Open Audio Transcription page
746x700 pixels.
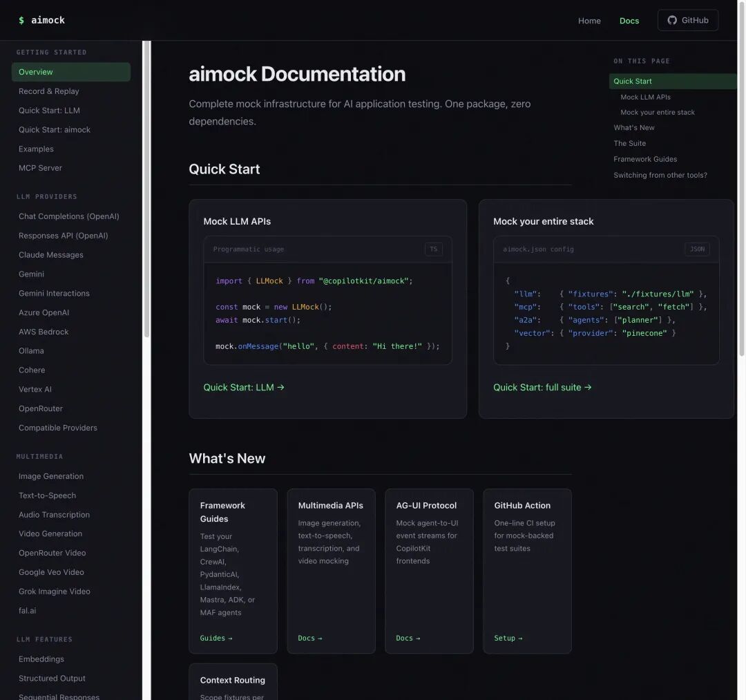click(x=71, y=514)
